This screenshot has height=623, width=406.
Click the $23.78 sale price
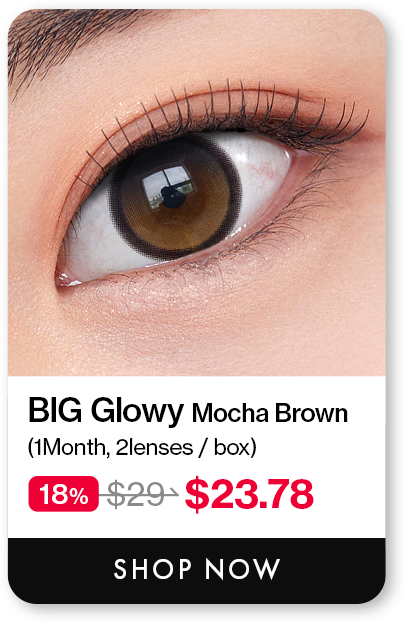tap(249, 494)
